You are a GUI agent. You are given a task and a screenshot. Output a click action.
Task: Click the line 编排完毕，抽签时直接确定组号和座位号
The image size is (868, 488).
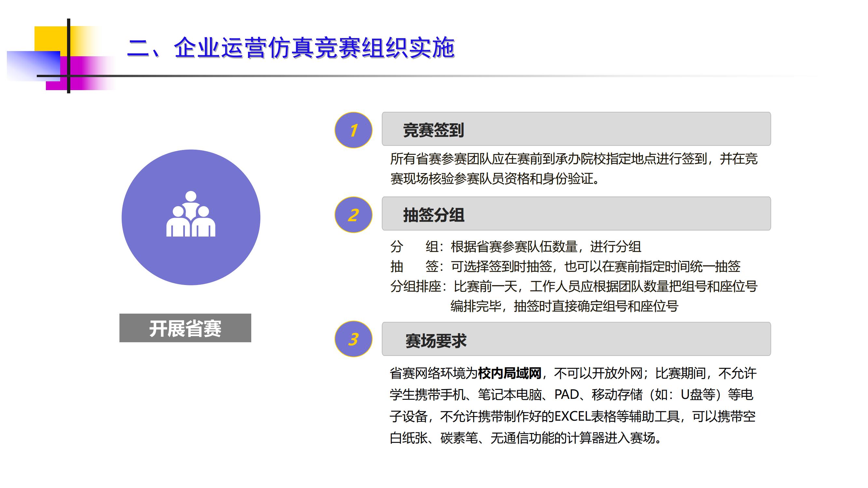(x=564, y=306)
